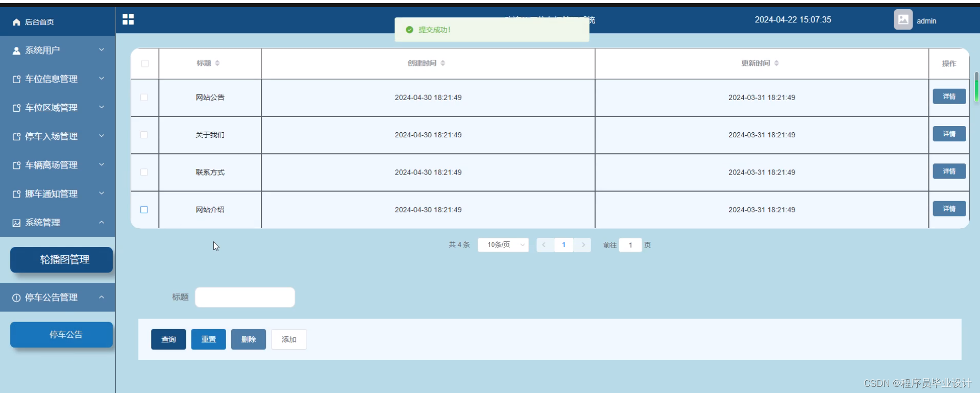The height and width of the screenshot is (393, 980).
Task: Select the 停车入场管理 menu label
Action: point(51,136)
